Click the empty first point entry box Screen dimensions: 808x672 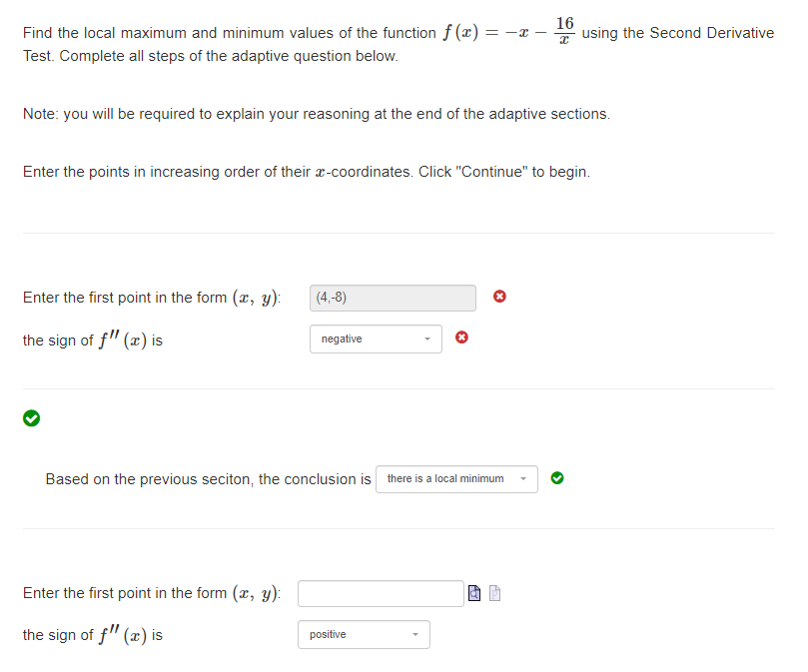point(380,592)
